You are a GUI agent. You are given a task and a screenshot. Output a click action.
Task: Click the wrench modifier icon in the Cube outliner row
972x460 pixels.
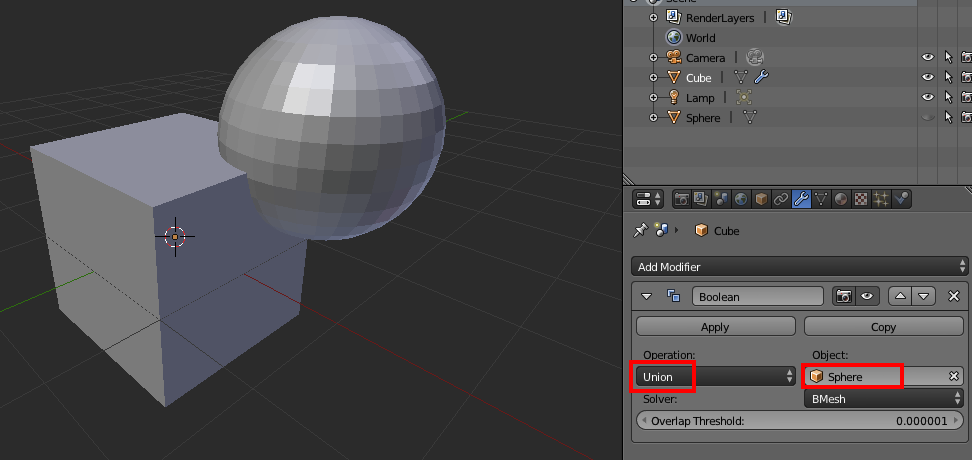[762, 77]
